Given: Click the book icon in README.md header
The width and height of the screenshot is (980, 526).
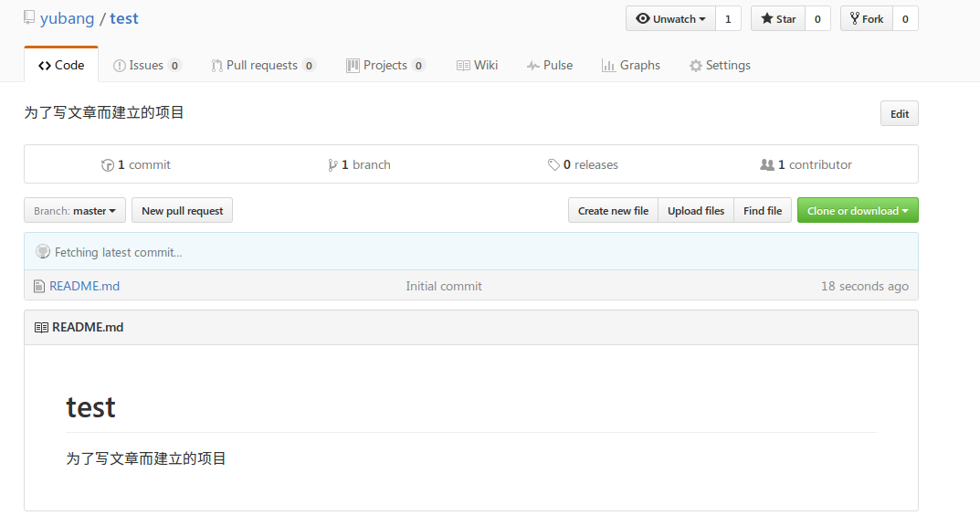Looking at the screenshot, I should point(41,327).
